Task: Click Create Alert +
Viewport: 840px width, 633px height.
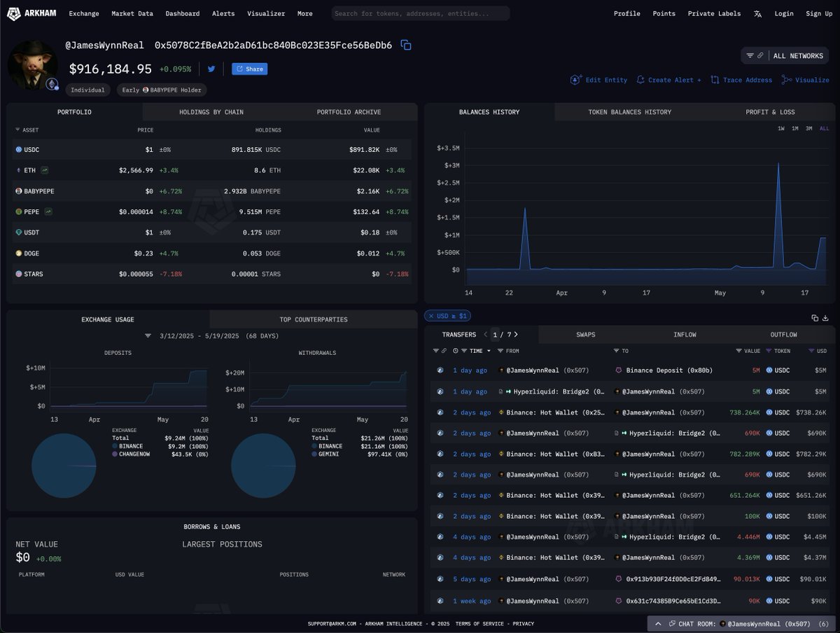Action: click(x=668, y=80)
